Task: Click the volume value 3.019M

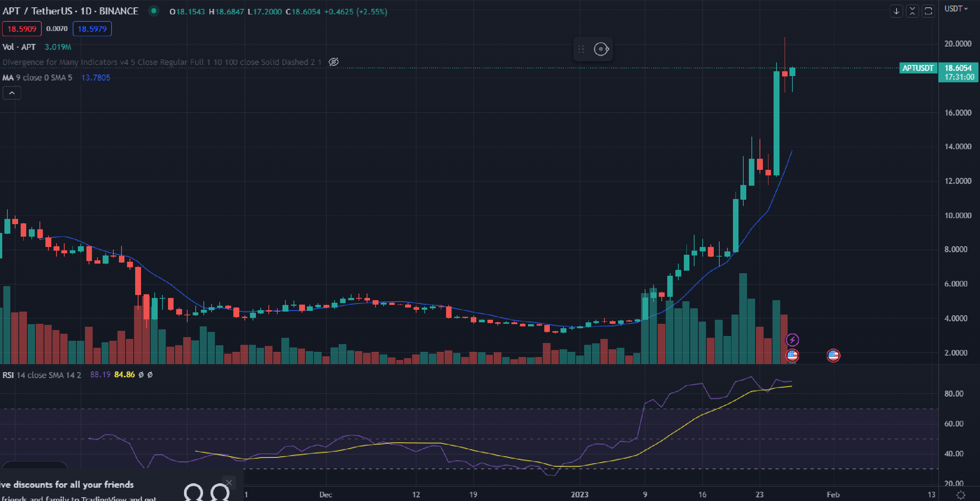Action: click(x=58, y=47)
